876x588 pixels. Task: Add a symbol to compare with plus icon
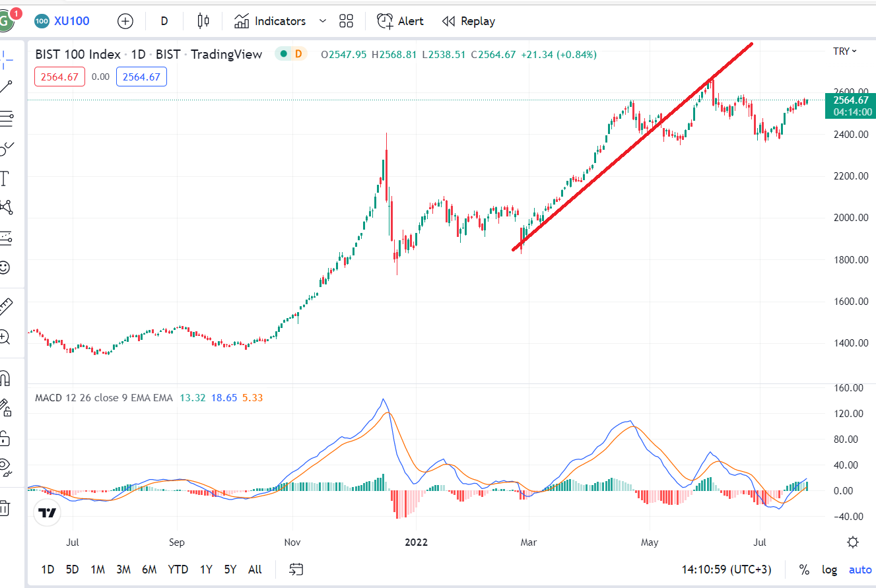[125, 21]
